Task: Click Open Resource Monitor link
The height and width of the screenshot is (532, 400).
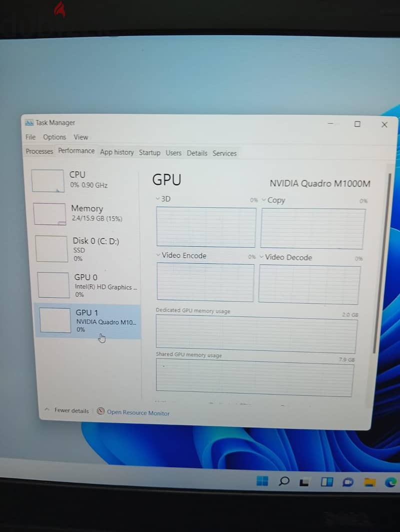Action: click(138, 412)
